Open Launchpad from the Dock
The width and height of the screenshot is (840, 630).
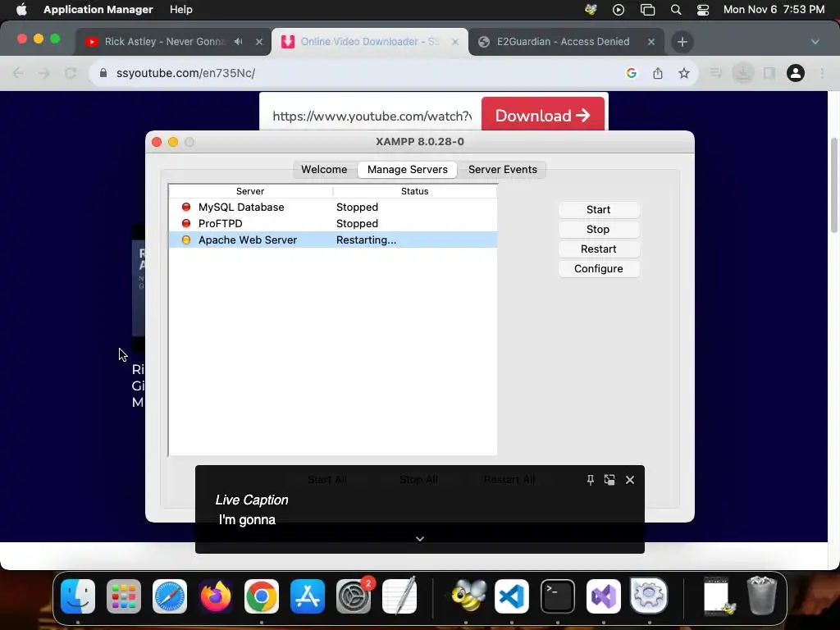[124, 596]
